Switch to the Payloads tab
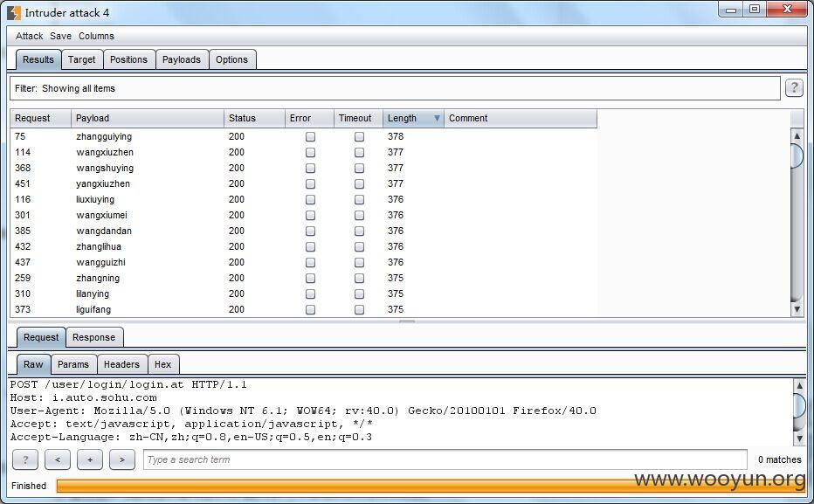This screenshot has width=814, height=504. (182, 59)
